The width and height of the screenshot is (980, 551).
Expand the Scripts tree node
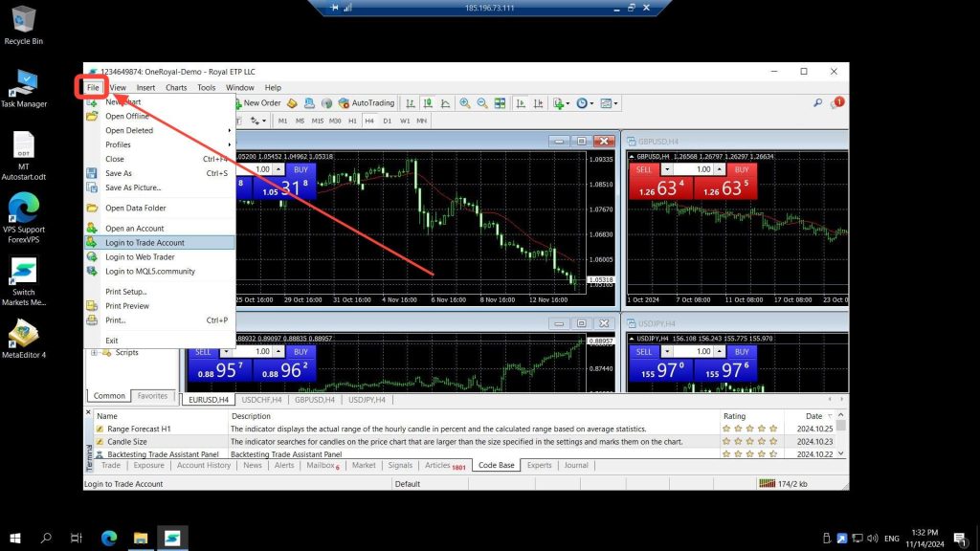click(94, 352)
